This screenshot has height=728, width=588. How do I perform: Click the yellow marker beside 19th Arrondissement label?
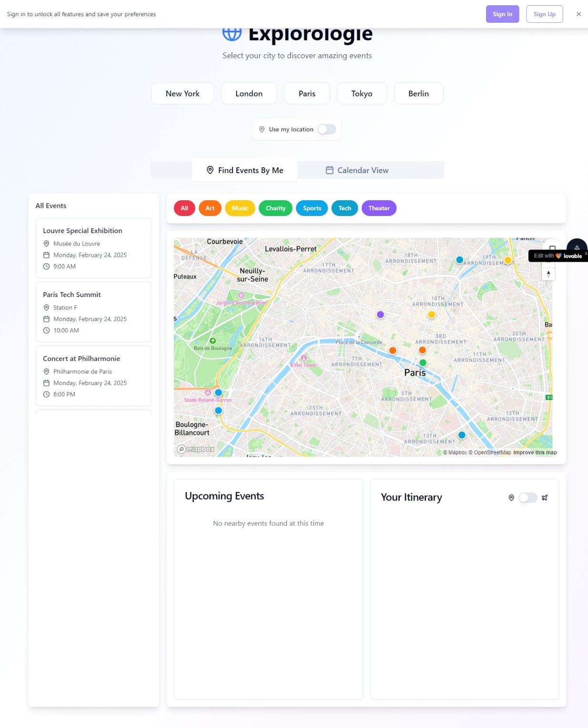point(508,260)
